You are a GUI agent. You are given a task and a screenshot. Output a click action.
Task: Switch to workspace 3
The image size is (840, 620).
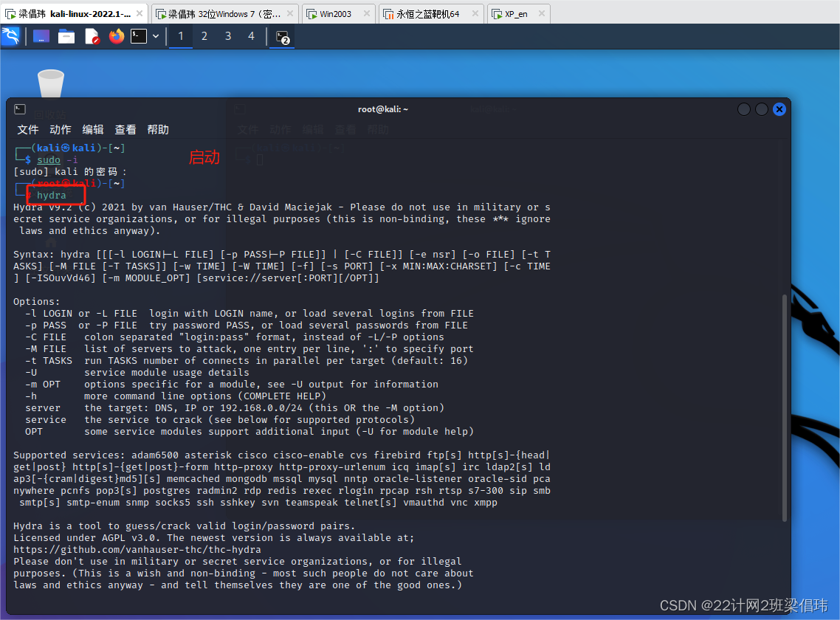point(227,36)
